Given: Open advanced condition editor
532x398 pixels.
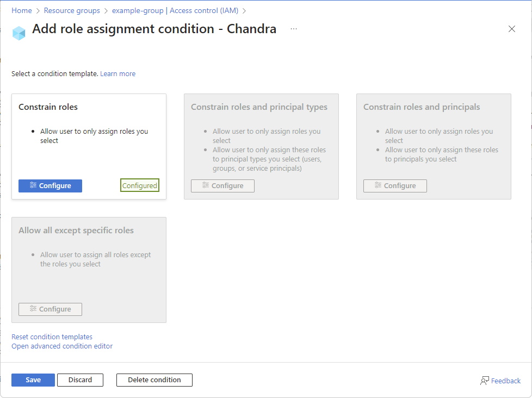Looking at the screenshot, I should coord(62,346).
